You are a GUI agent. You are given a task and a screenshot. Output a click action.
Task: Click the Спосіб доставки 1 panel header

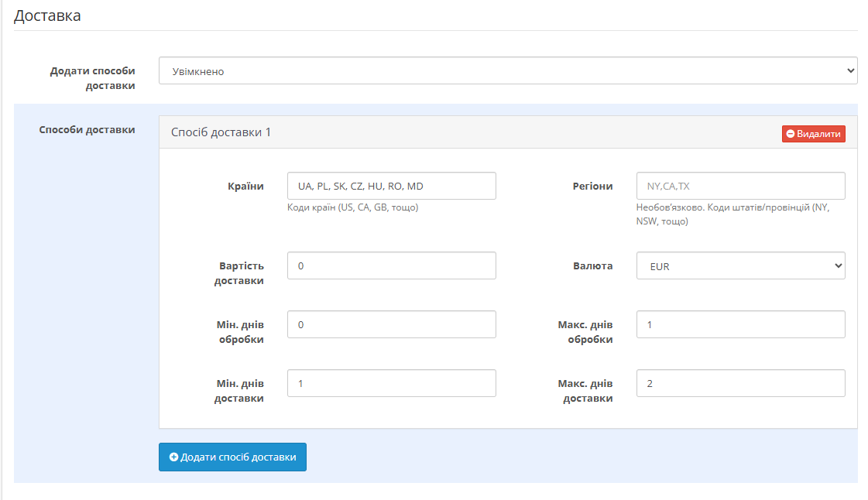[221, 132]
